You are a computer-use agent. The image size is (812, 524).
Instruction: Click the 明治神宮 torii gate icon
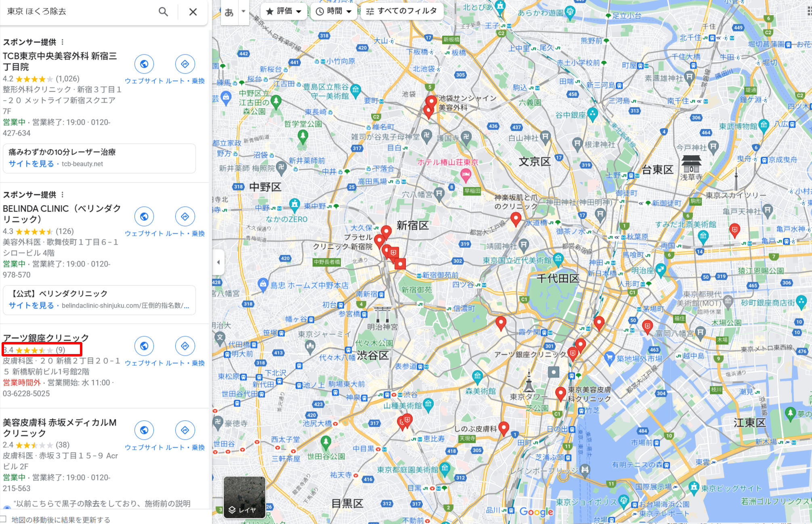[382, 314]
